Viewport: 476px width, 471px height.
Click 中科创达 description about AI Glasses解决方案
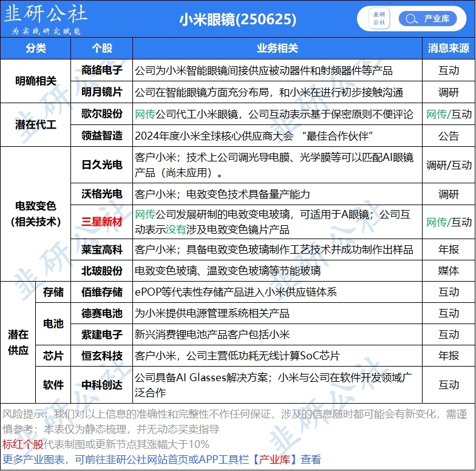273,385
